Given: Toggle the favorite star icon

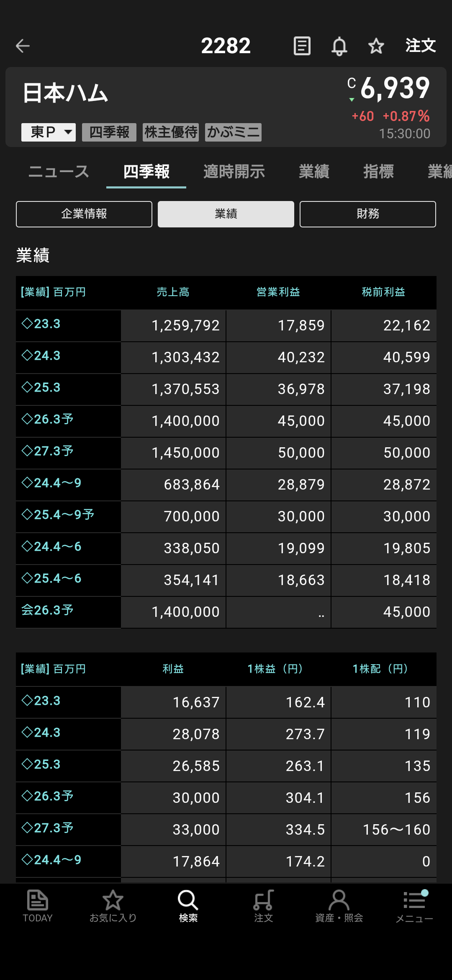Looking at the screenshot, I should 376,46.
